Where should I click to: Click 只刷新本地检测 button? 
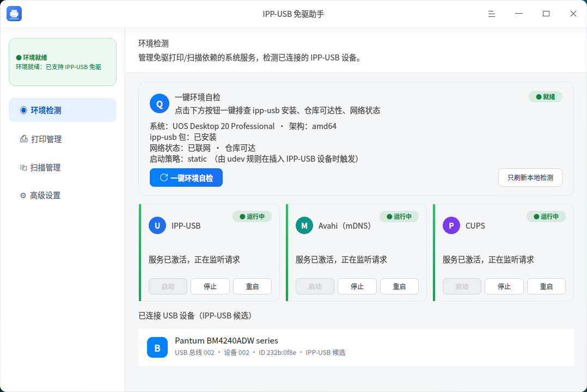[530, 177]
